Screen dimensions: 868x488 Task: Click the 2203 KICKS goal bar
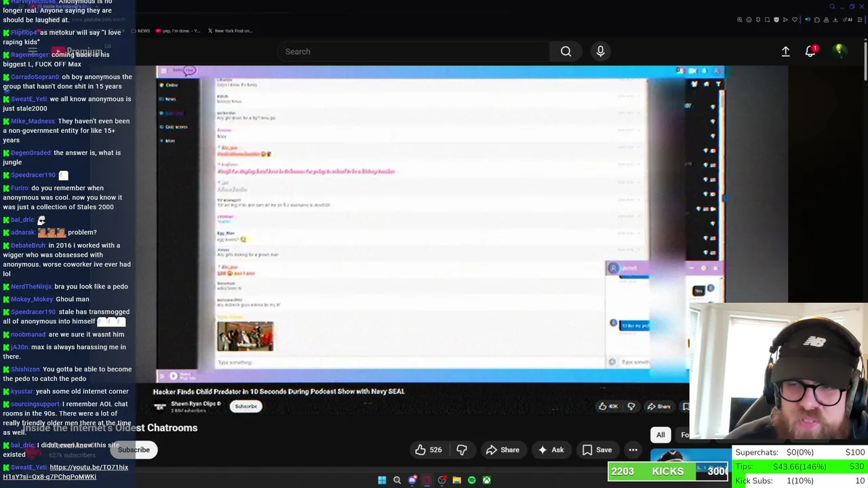point(668,472)
